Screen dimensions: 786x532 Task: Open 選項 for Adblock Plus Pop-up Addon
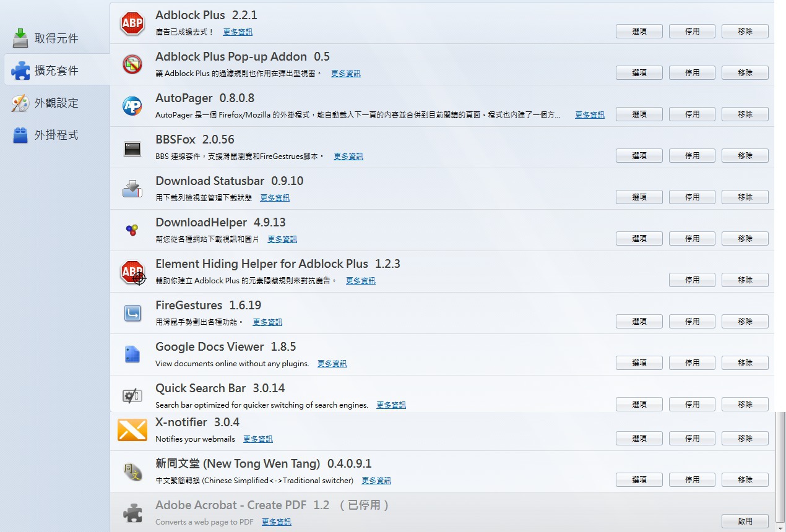point(639,73)
